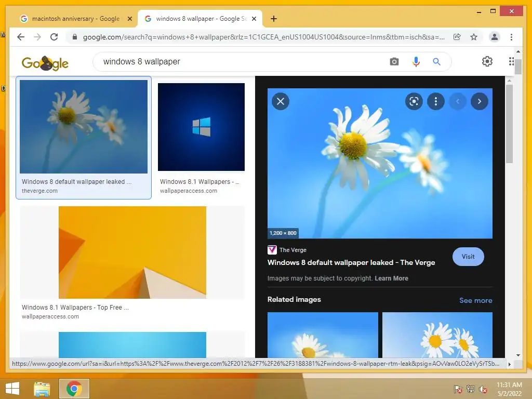Bookmark this page with star icon
This screenshot has height=399, width=532.
pyautogui.click(x=474, y=37)
